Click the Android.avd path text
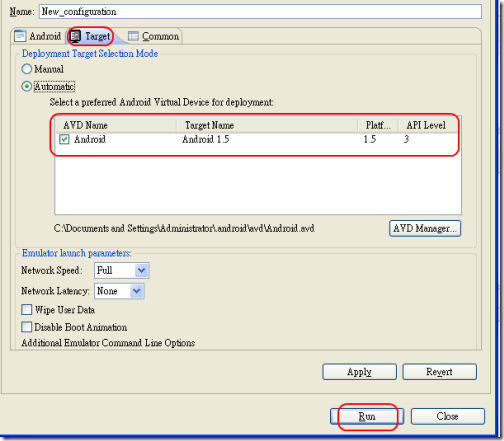 [184, 228]
